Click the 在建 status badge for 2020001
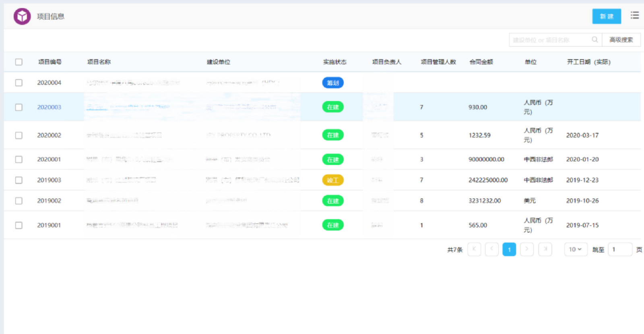Viewport: 644px width, 334px height. 333,159
